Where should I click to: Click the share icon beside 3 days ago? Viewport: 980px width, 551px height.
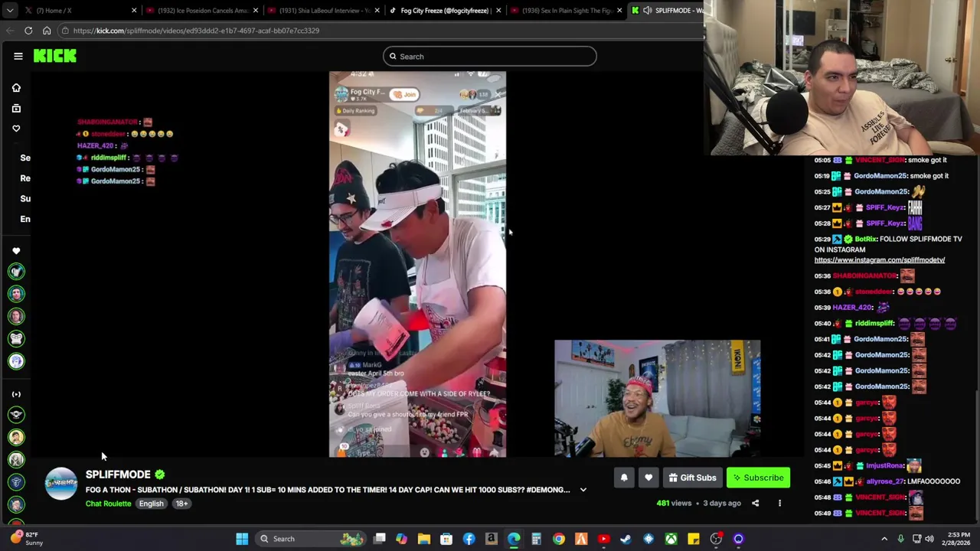pyautogui.click(x=755, y=504)
